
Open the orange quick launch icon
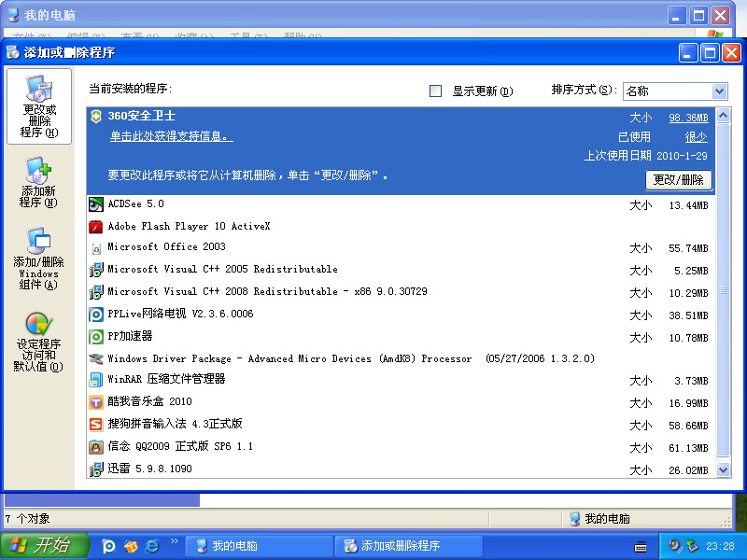(x=131, y=546)
